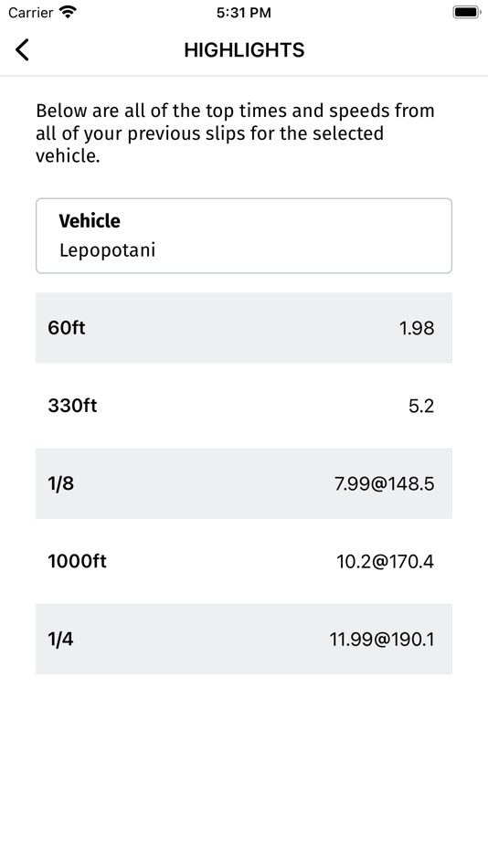Tap the 7.99@148.5 result
The image size is (488, 868).
[385, 484]
